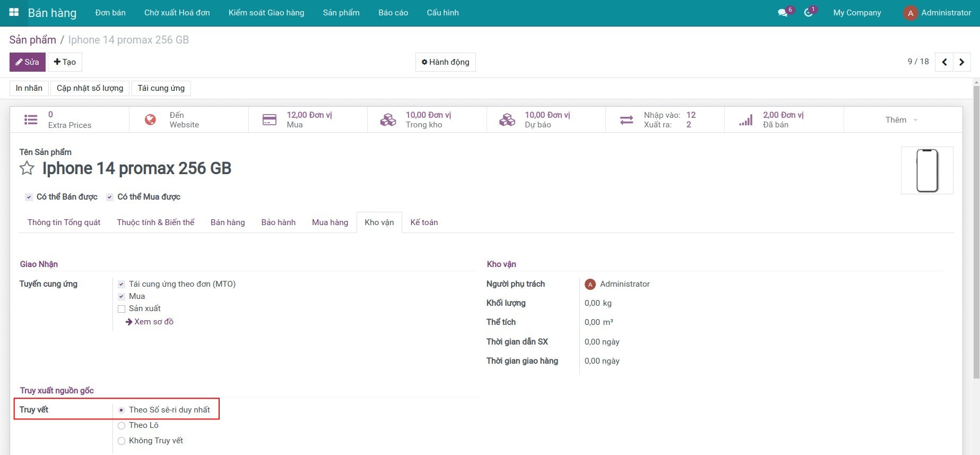This screenshot has height=455, width=980.
Task: Click the iPhone product image thumbnail
Action: pyautogui.click(x=927, y=170)
